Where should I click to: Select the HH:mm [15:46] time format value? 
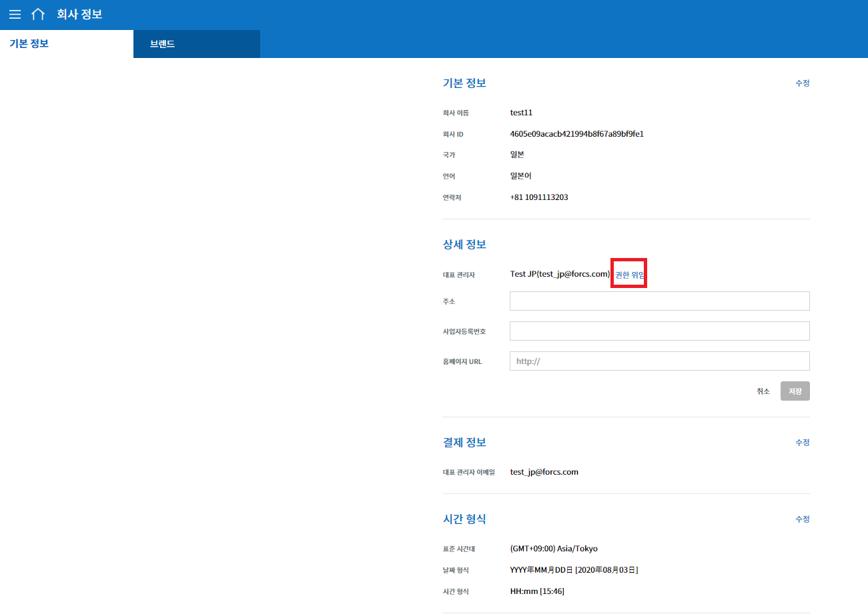point(538,591)
